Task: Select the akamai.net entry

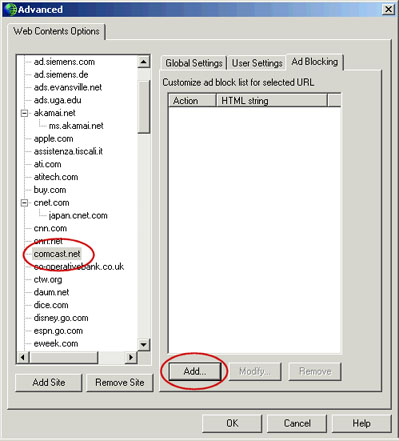Action: (54, 113)
